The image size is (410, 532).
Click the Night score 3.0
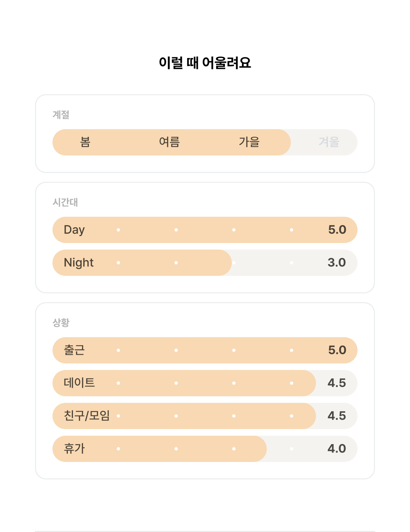[337, 263]
